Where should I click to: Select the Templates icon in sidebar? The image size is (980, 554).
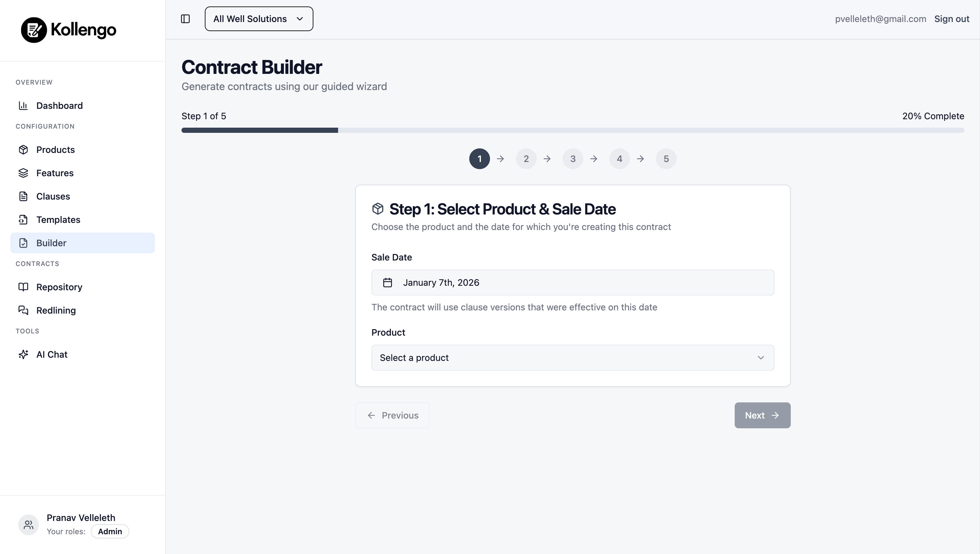point(23,220)
